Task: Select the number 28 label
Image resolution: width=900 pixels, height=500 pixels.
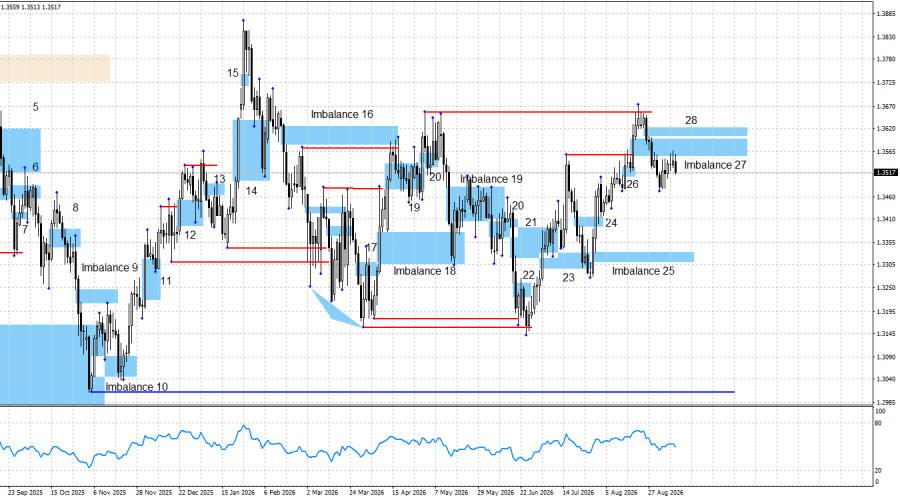Action: (691, 120)
